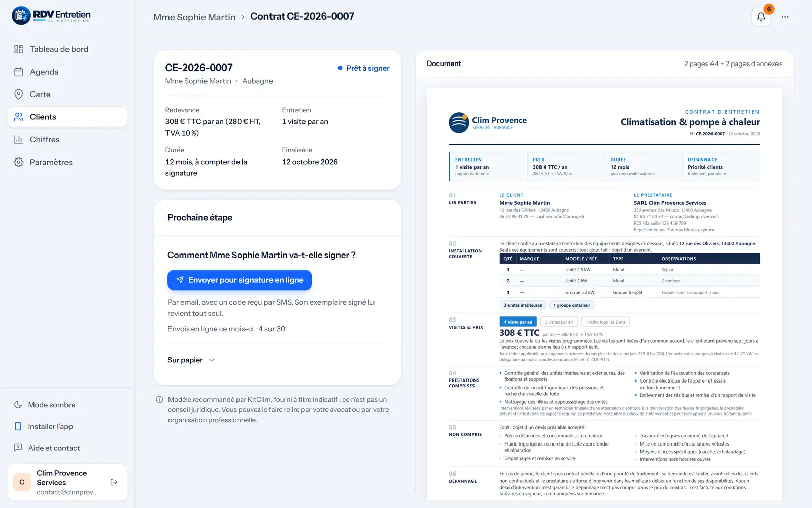Click Envoyer pour signature en ligne
This screenshot has width=812, height=508.
coord(240,280)
